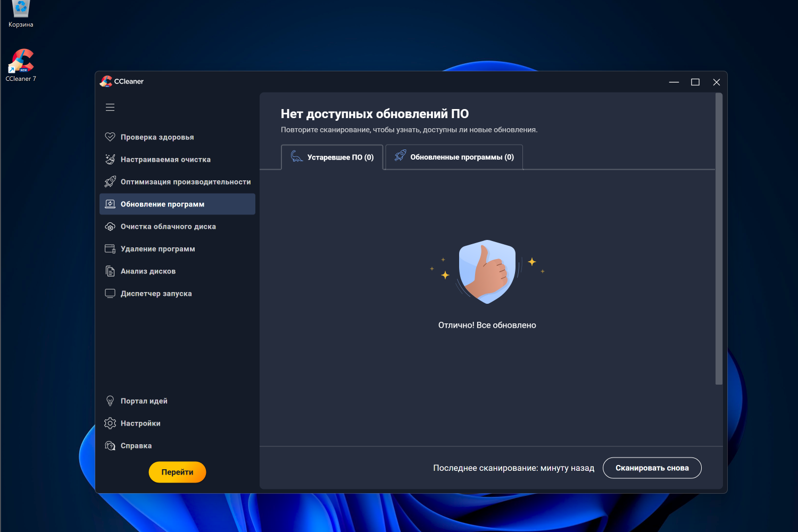The height and width of the screenshot is (532, 798).
Task: Click Сканировать снова button
Action: pos(652,468)
